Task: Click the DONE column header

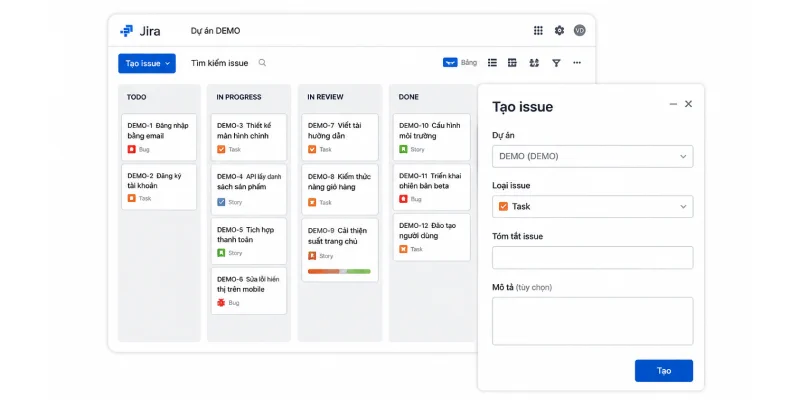Action: pyautogui.click(x=409, y=97)
